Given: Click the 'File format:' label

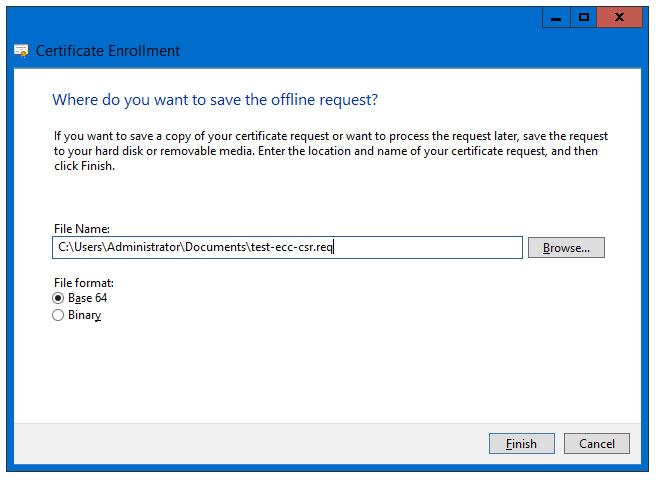Looking at the screenshot, I should 84,283.
